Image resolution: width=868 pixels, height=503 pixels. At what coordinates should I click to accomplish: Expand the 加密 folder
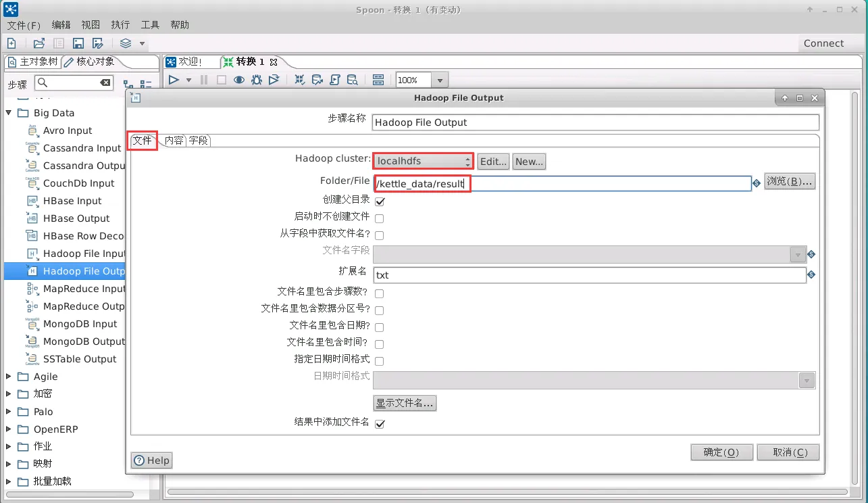[x=9, y=393]
